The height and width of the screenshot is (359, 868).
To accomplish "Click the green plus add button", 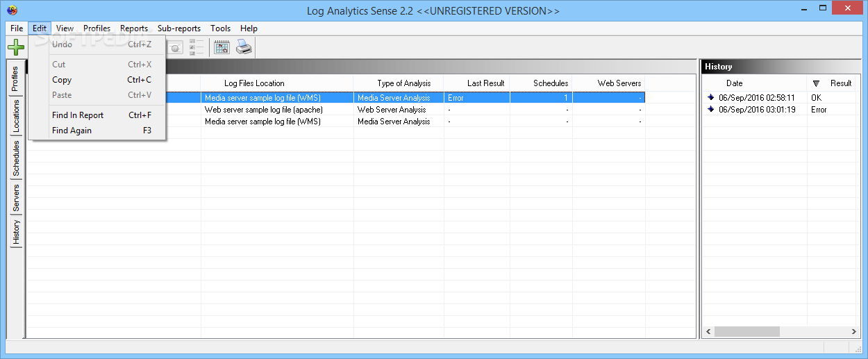I will coord(16,48).
